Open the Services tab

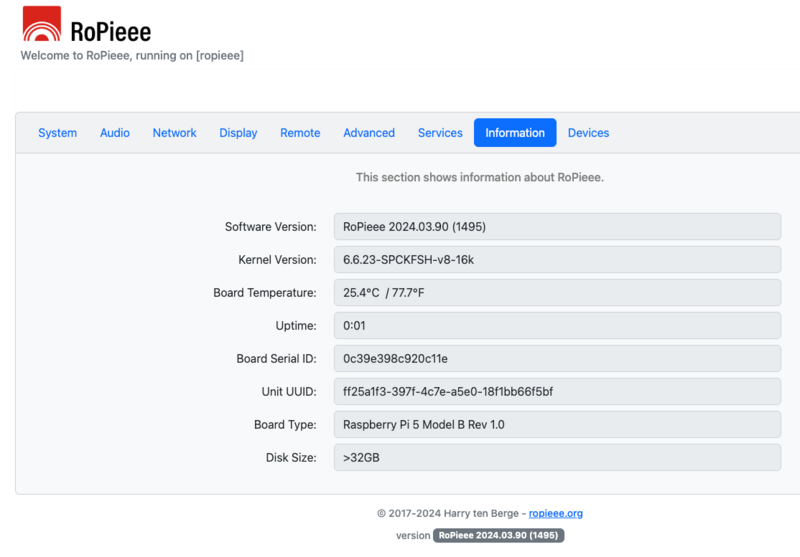440,133
